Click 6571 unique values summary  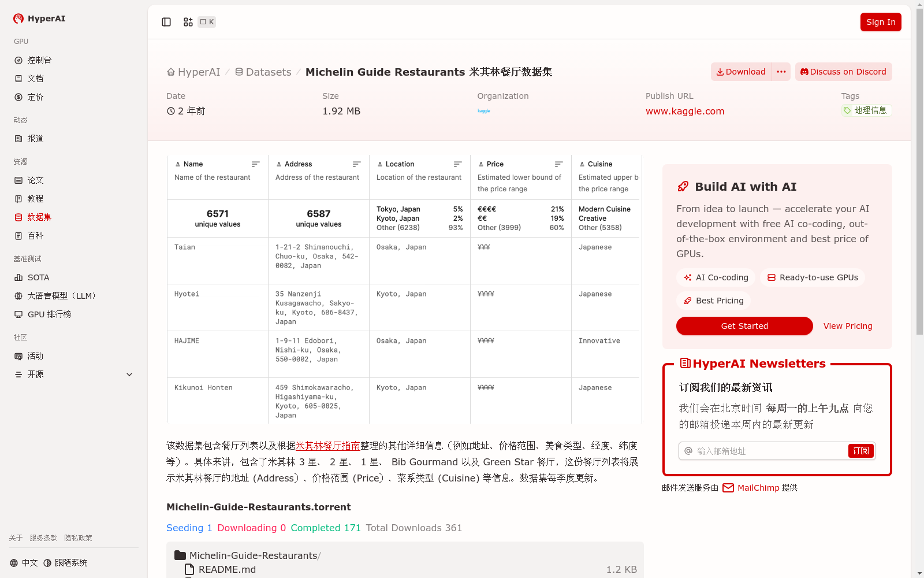[218, 218]
